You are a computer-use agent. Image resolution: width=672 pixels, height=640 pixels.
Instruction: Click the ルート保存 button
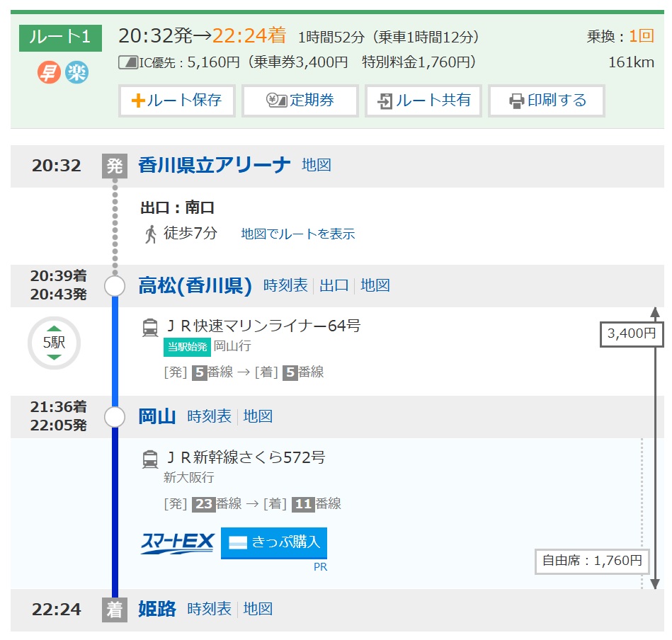click(176, 101)
